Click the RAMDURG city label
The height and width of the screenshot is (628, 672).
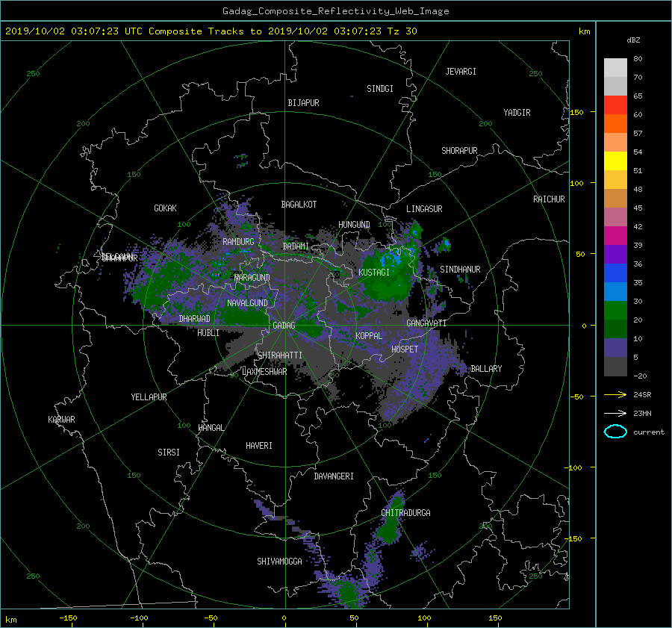pyautogui.click(x=238, y=242)
